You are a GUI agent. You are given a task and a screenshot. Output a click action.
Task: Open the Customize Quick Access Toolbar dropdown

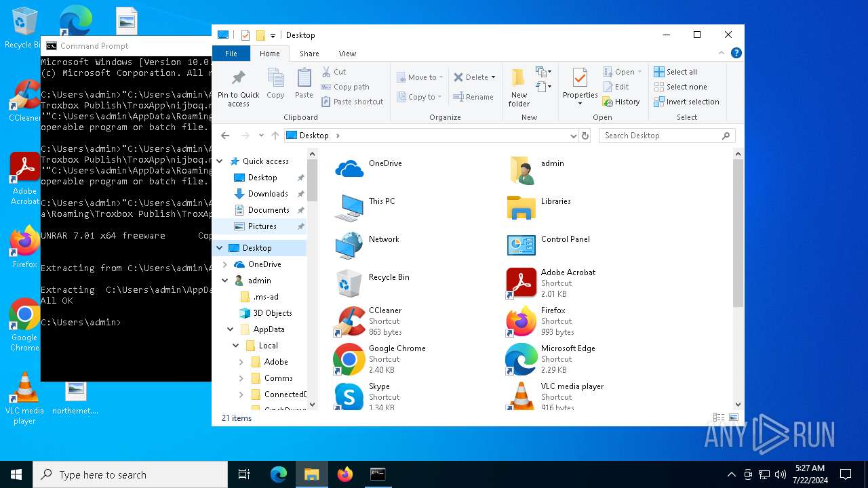point(273,35)
